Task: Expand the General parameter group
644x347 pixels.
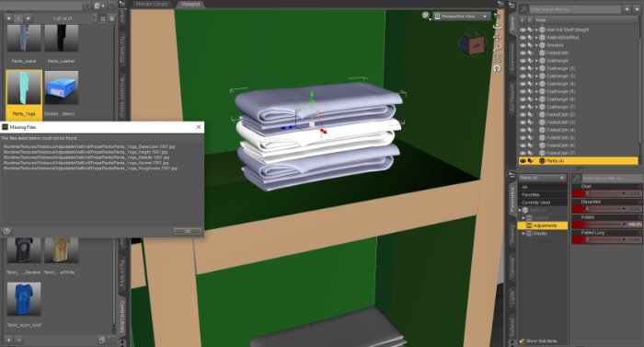Action: point(523,218)
